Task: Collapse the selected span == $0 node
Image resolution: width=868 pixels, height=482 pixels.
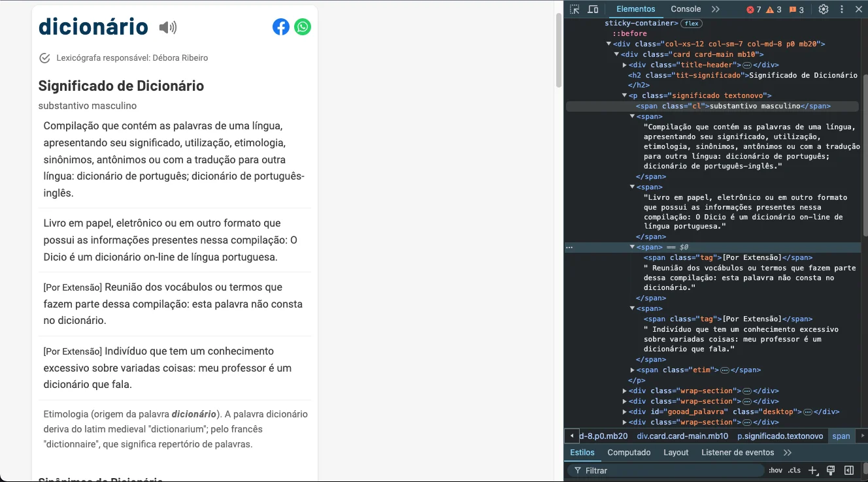Action: click(x=632, y=247)
